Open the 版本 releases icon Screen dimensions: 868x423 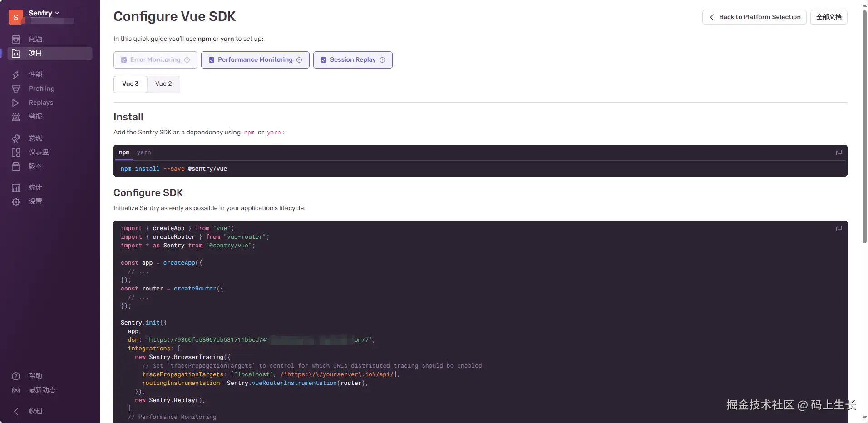16,166
